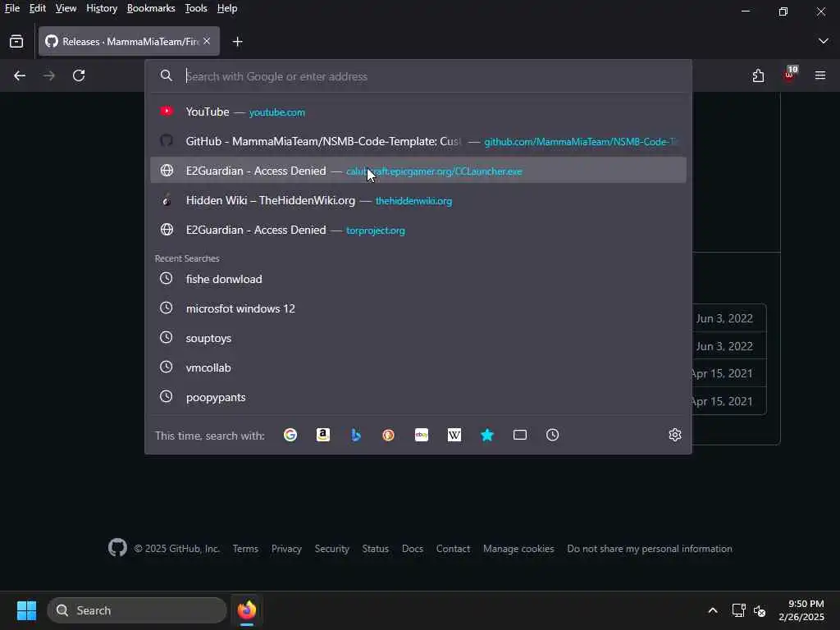
Task: Search history with clock icon
Action: coord(552,435)
